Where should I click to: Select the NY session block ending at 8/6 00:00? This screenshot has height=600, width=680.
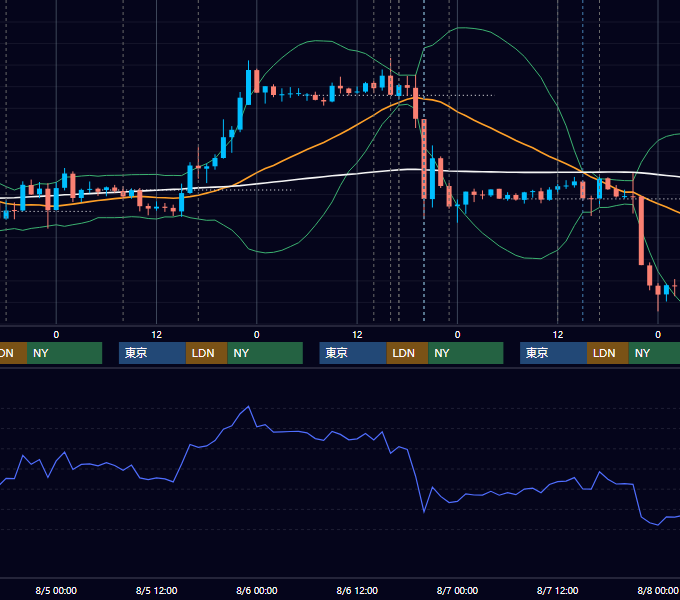265,353
